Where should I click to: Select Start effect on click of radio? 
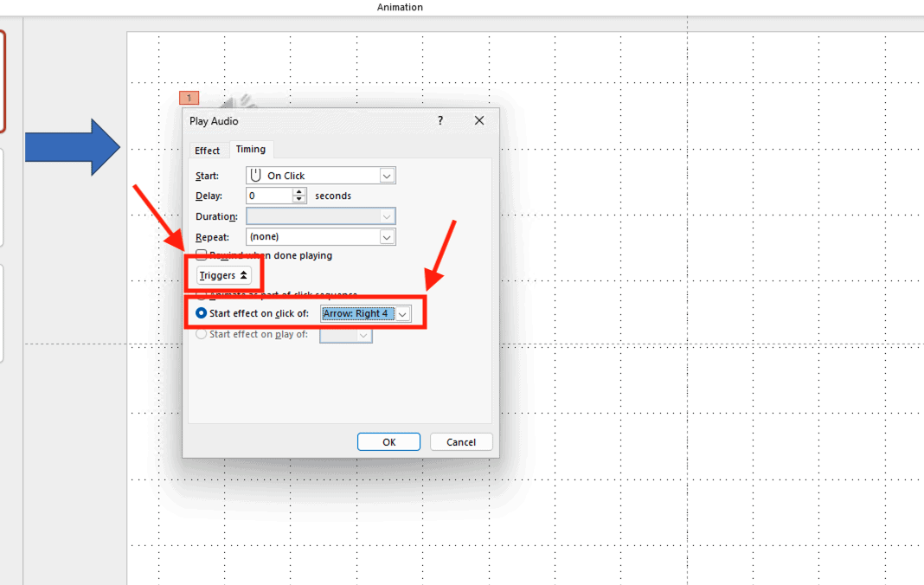pyautogui.click(x=201, y=313)
